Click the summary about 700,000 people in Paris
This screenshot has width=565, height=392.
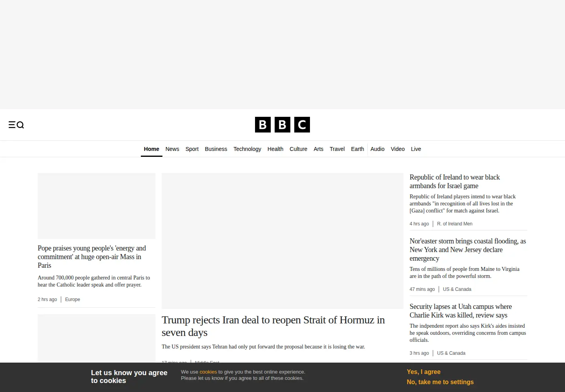pos(94,281)
